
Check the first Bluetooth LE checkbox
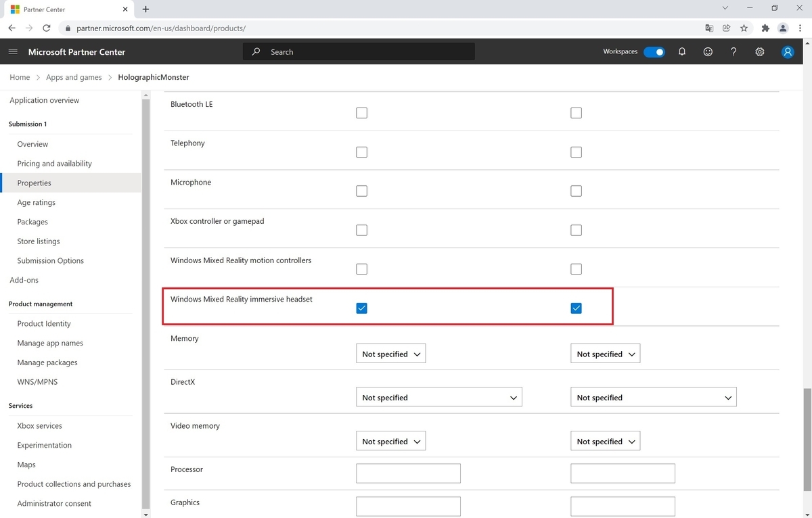point(362,113)
